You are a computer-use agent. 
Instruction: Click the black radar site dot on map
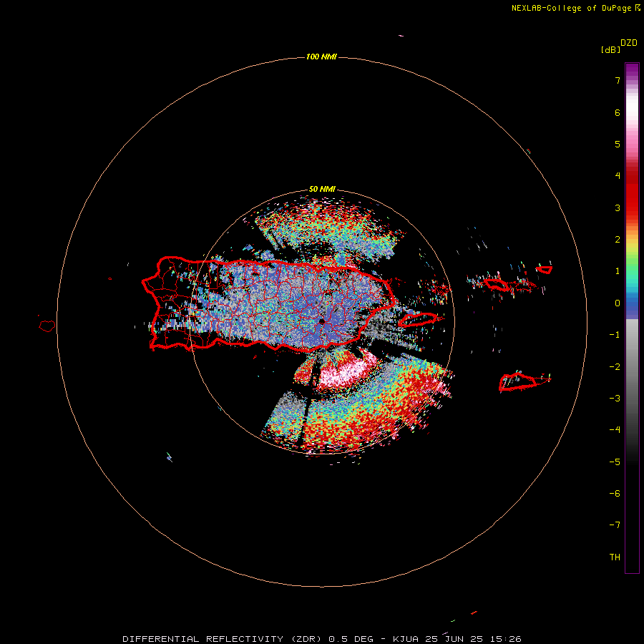click(321, 321)
